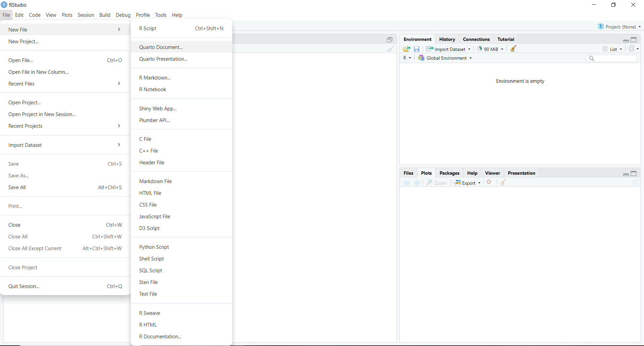This screenshot has height=346, width=644.
Task: Create a new R Notebook
Action: tap(181, 90)
